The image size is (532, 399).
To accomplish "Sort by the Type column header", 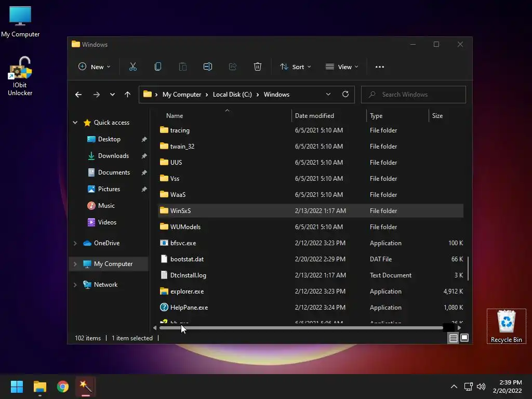I will (x=397, y=116).
